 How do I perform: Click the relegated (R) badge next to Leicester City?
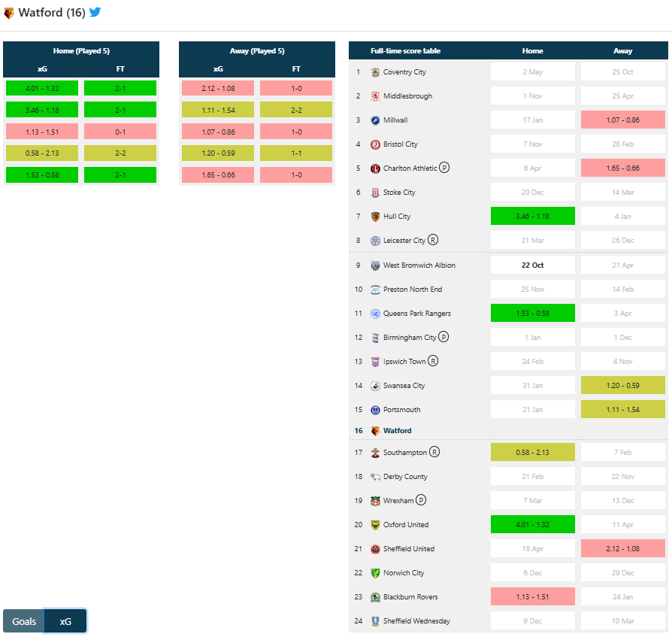coord(433,241)
